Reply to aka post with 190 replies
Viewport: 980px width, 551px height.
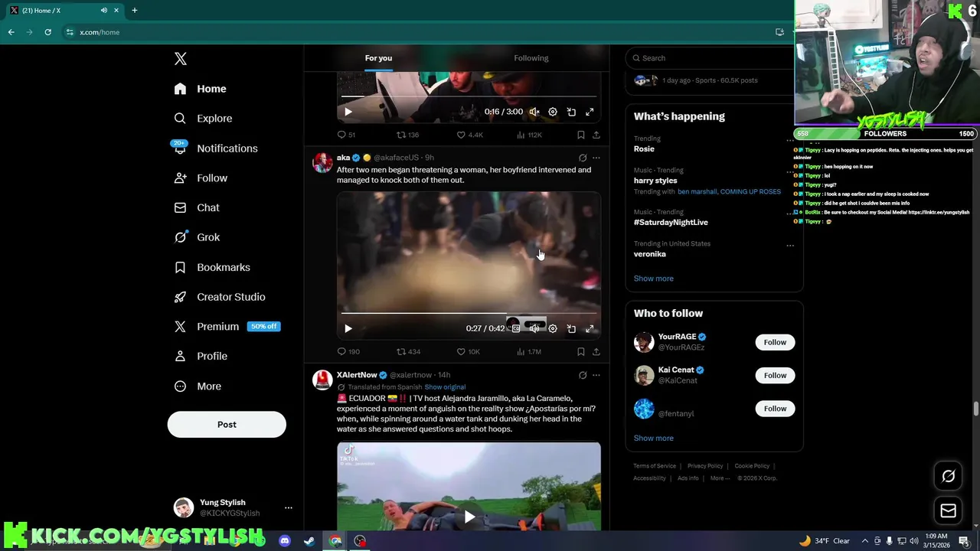[x=348, y=351]
